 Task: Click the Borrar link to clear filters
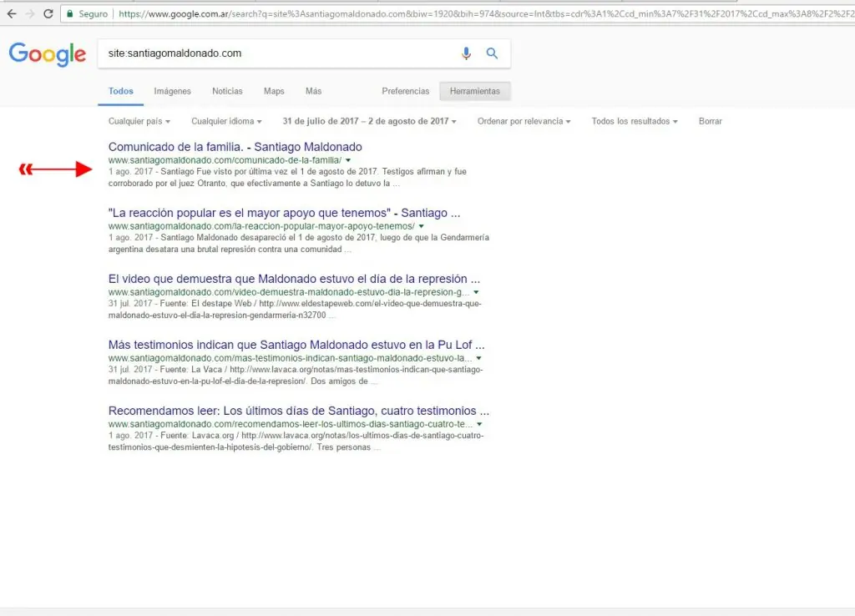[x=709, y=121]
